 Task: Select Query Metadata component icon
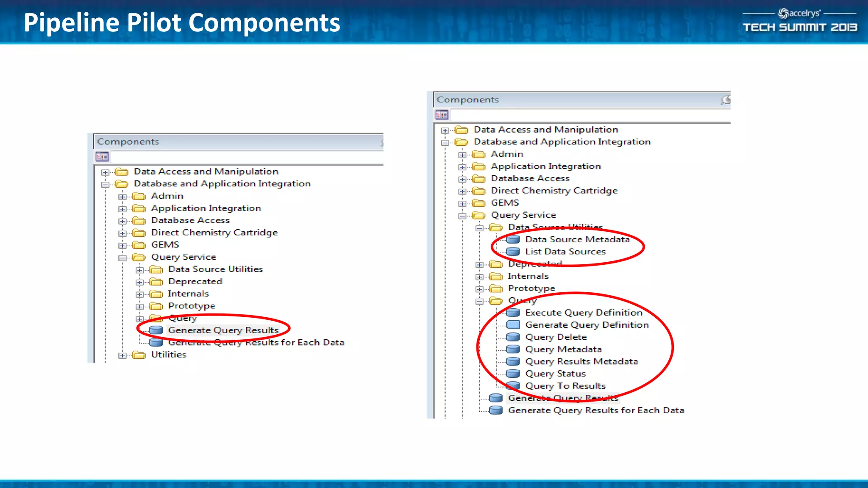click(513, 349)
